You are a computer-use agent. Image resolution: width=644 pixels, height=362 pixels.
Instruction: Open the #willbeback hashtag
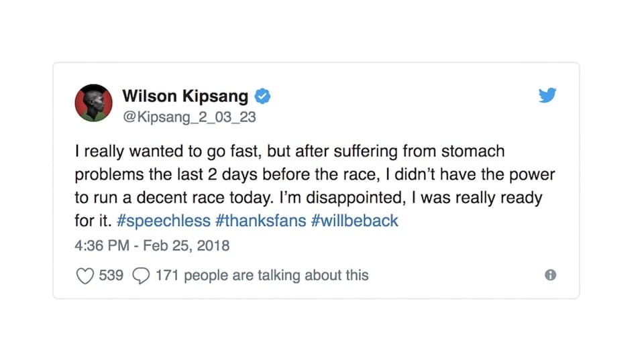click(x=354, y=221)
